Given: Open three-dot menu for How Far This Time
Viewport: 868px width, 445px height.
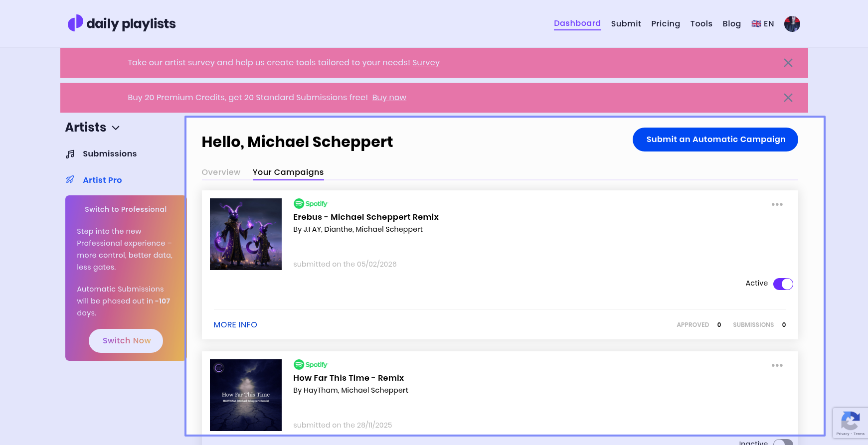Looking at the screenshot, I should coord(777,365).
